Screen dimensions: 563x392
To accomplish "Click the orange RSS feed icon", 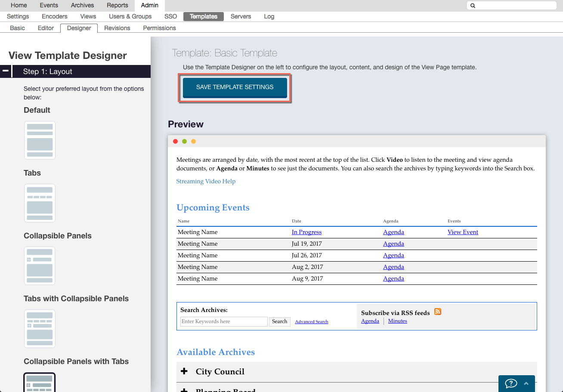I will coord(438,312).
